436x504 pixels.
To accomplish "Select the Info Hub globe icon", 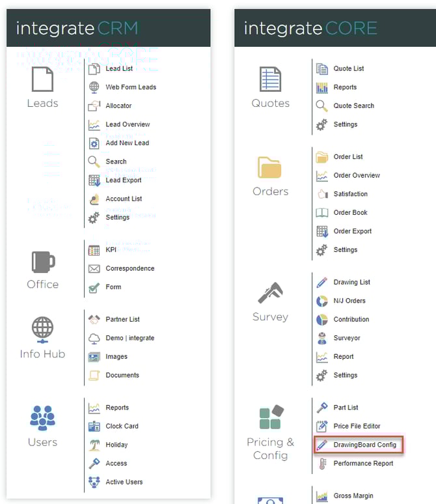I will [x=42, y=330].
